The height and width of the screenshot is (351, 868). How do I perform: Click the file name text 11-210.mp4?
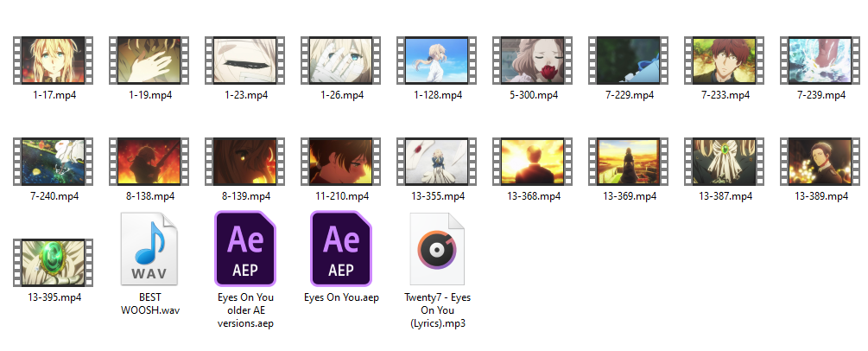(x=341, y=196)
